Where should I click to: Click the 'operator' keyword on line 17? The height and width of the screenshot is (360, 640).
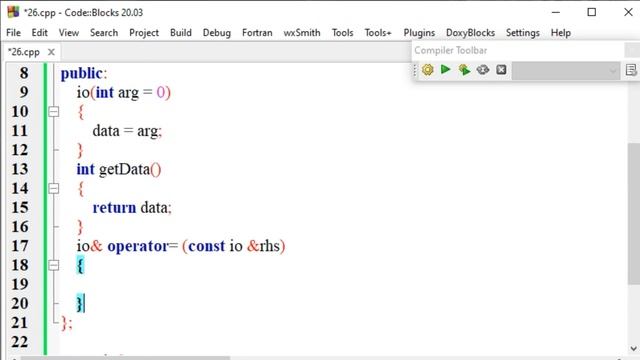(x=138, y=247)
